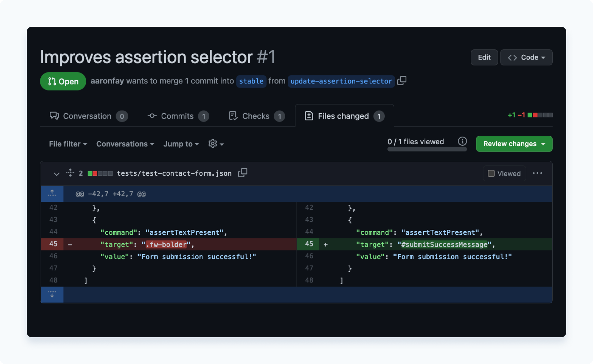Click left line number 44
The width and height of the screenshot is (593, 364).
(53, 232)
